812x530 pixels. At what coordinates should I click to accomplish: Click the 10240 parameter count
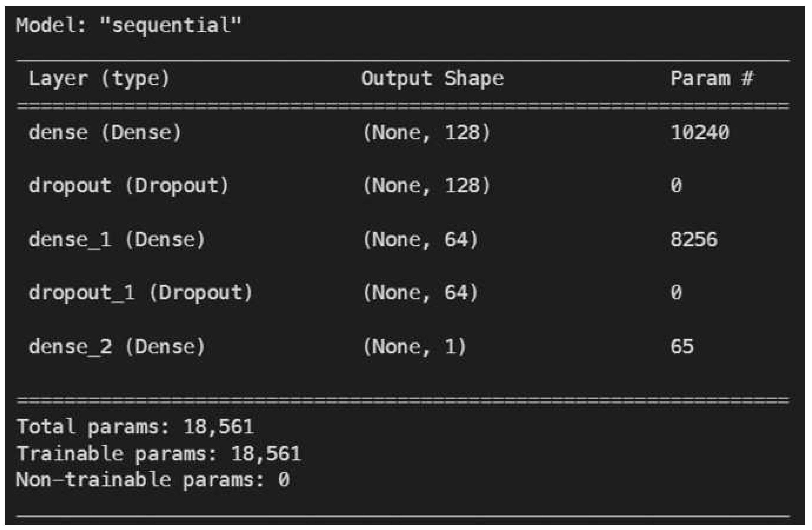(x=700, y=133)
